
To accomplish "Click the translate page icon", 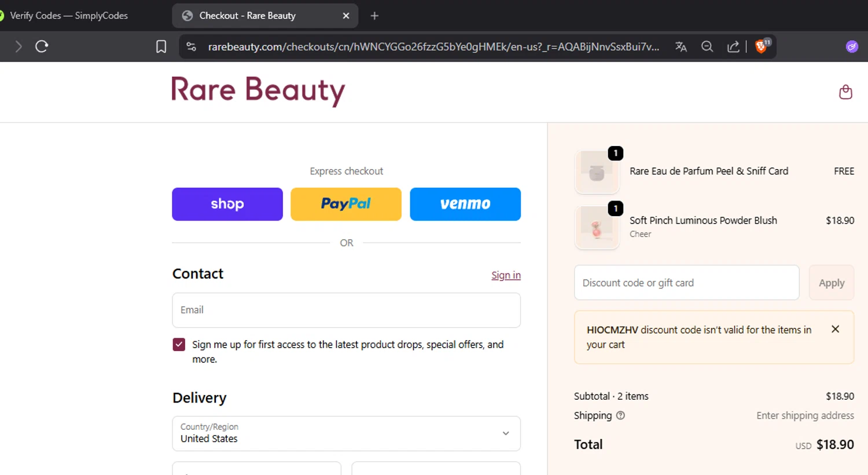I will pyautogui.click(x=681, y=47).
